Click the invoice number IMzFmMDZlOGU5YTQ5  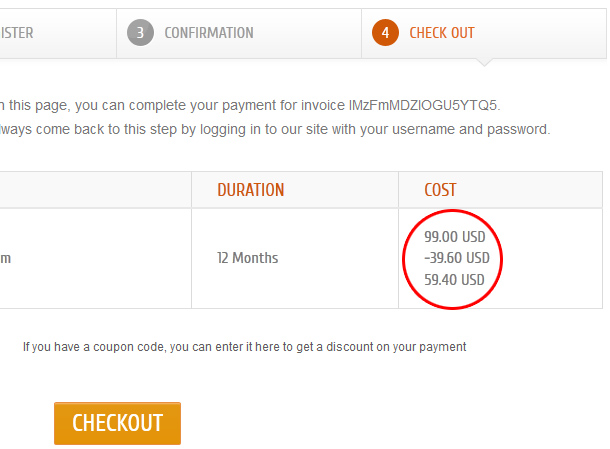(x=423, y=105)
